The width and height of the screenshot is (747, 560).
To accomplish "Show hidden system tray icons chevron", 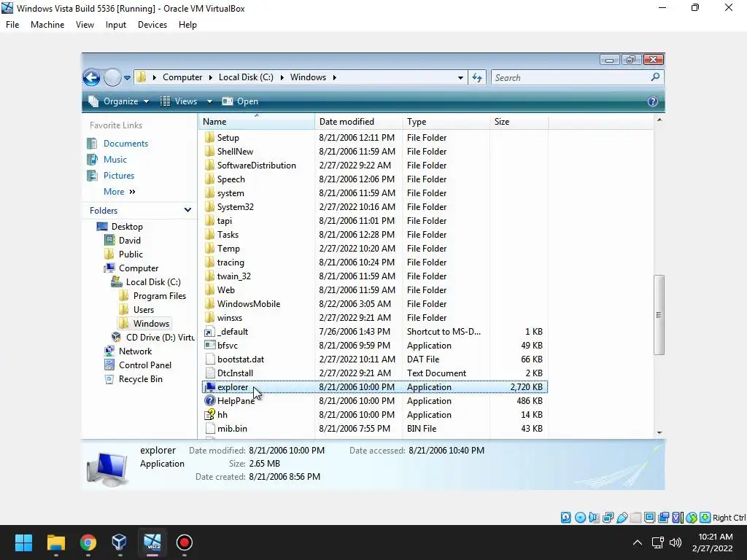I will (637, 542).
